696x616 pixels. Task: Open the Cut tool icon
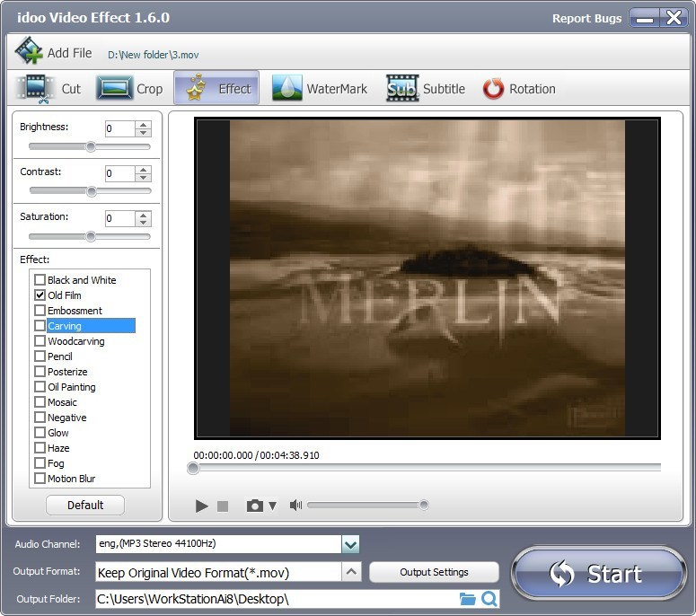pyautogui.click(x=36, y=89)
